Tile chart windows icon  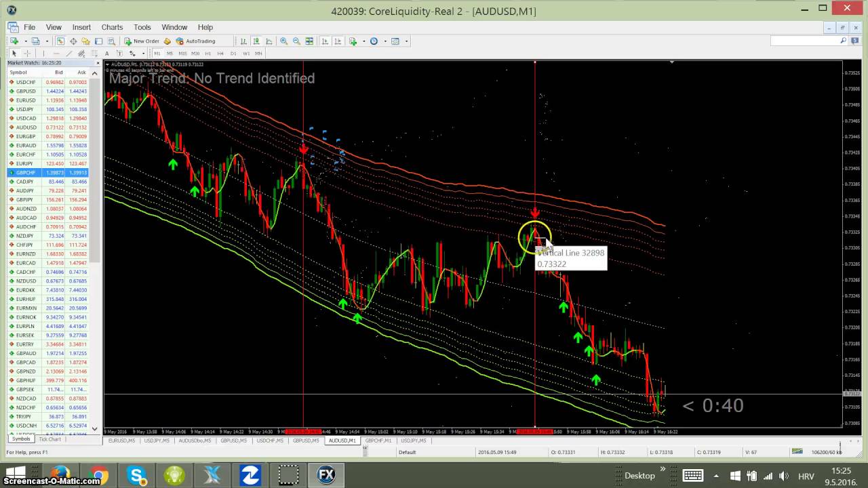pyautogui.click(x=309, y=41)
